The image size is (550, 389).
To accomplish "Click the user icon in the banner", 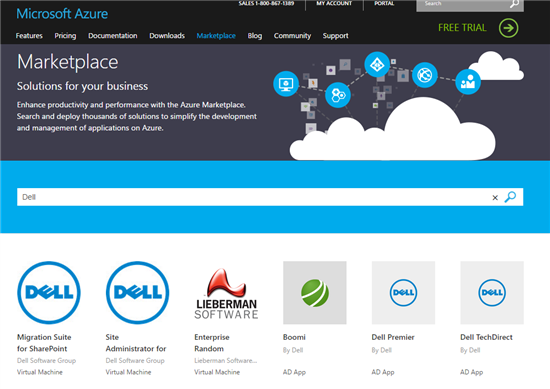I will pos(468,82).
